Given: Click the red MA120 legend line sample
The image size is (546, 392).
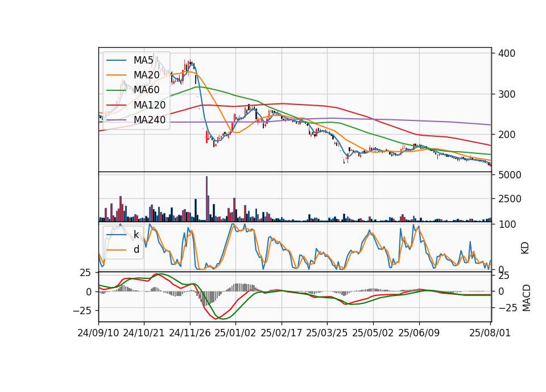Looking at the screenshot, I should [116, 105].
